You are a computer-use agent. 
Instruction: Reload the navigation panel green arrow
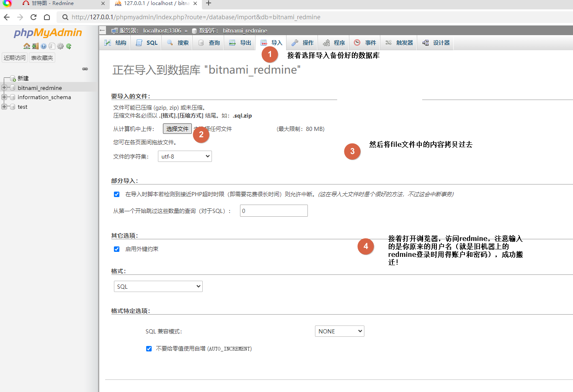tap(69, 46)
